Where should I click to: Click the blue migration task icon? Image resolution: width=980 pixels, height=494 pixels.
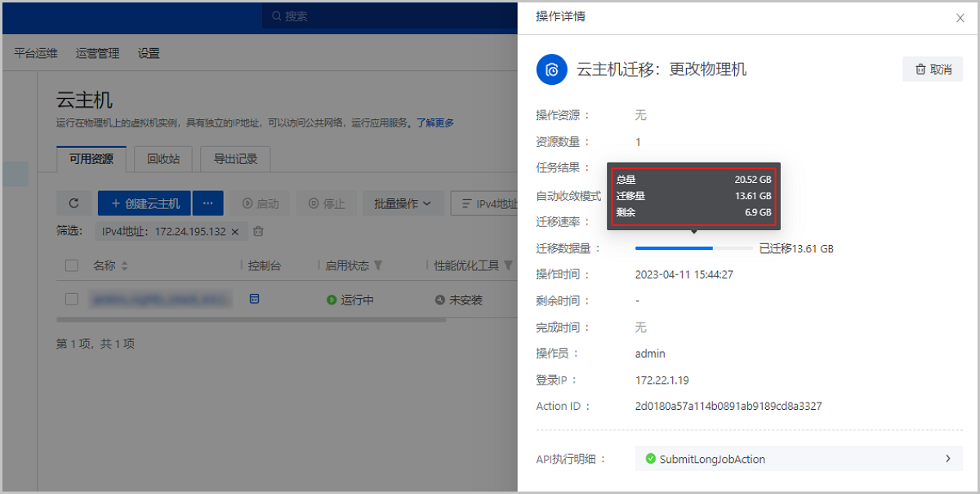(x=552, y=69)
